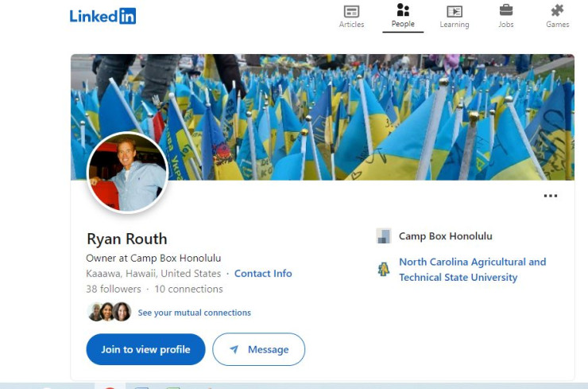Open North Carolina Agricultural and Technical State University link
588x389 pixels.
click(x=472, y=270)
